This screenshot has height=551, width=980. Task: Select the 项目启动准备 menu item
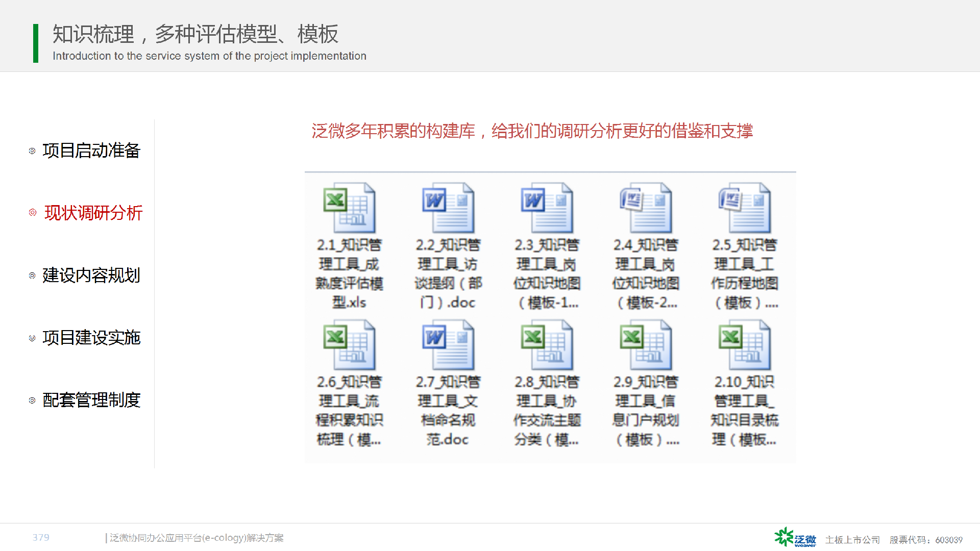pos(91,151)
